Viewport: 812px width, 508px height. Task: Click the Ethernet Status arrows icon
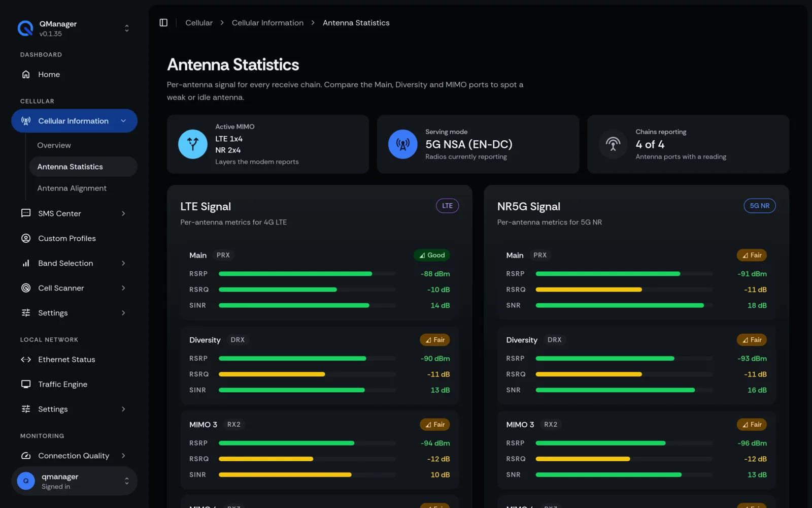point(26,360)
